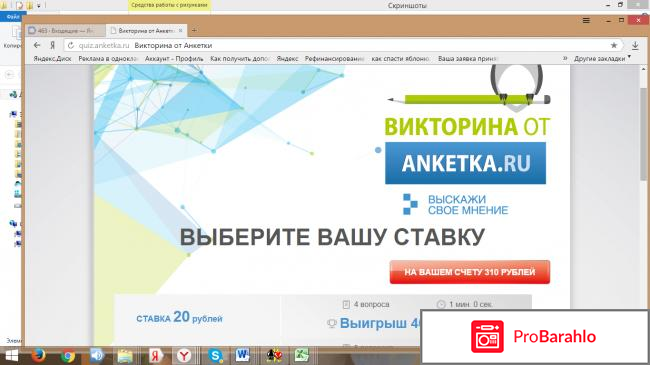Close the 'Викторина от Анкетки' tab
Image resolution: width=650 pixels, height=365 pixels.
click(x=180, y=31)
